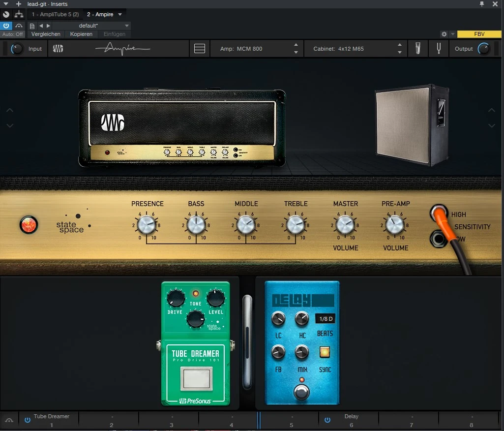The height and width of the screenshot is (431, 504).
Task: Toggle the pedalboard layout view icon
Action: 199,49
